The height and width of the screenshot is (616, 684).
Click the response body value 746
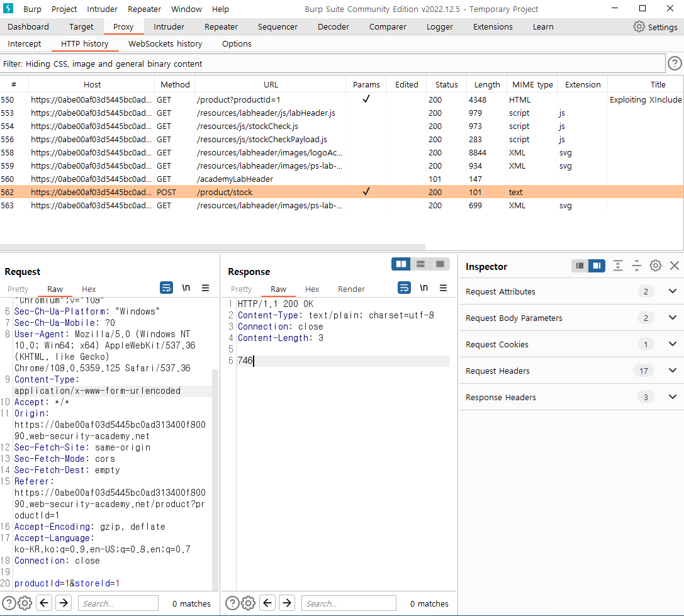pos(245,361)
